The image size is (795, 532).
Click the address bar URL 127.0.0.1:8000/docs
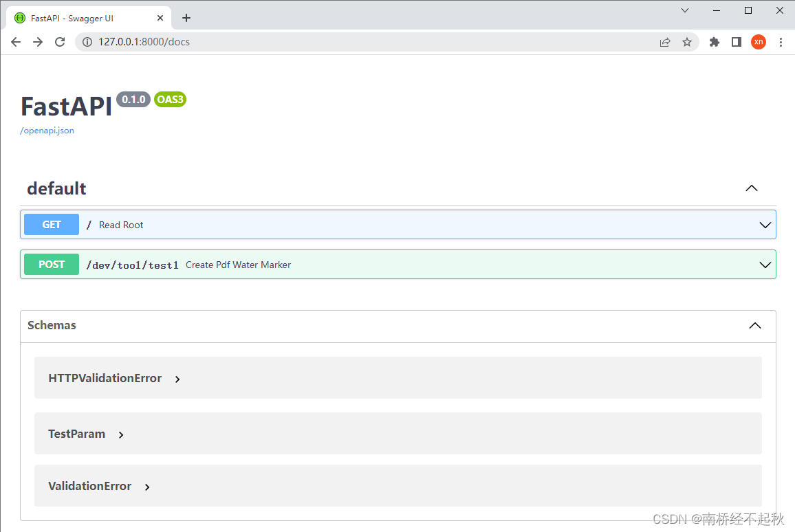point(144,42)
